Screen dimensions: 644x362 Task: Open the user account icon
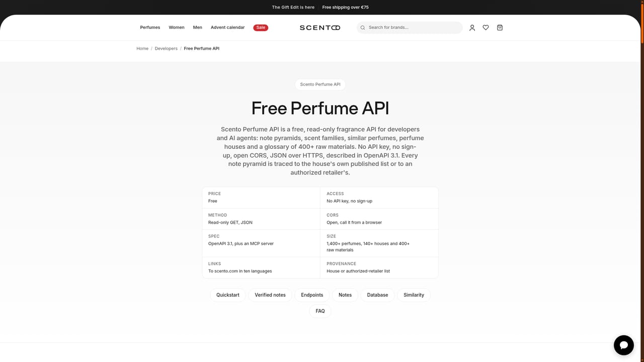(x=472, y=28)
